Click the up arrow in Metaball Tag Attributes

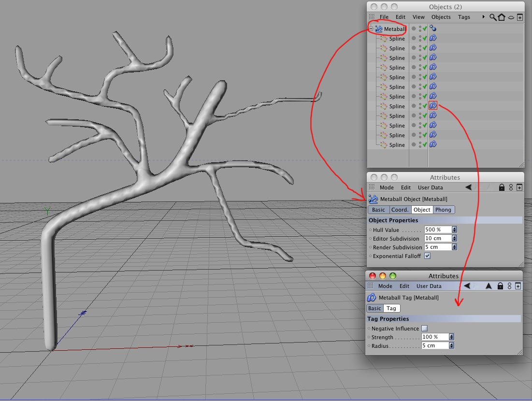489,286
